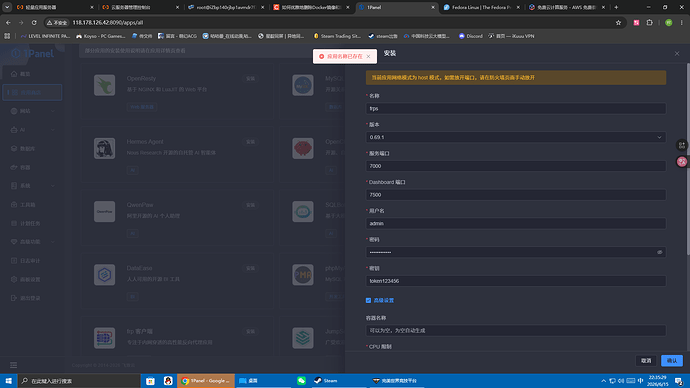
Task: Click the Hermes Agent app icon
Action: point(104,149)
